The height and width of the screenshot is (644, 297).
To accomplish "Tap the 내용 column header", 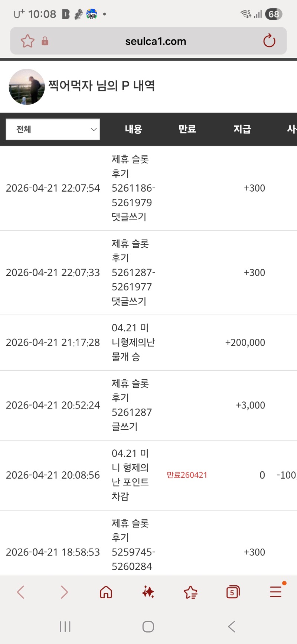I will click(x=133, y=129).
